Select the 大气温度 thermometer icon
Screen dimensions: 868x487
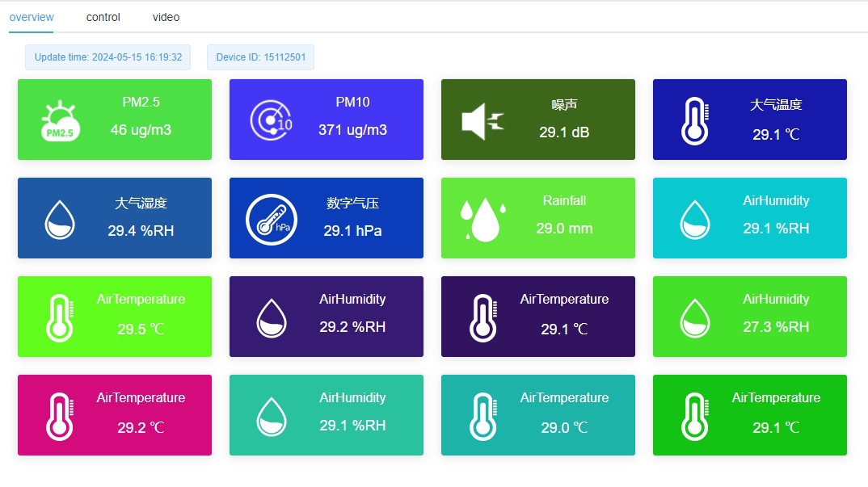coord(693,118)
